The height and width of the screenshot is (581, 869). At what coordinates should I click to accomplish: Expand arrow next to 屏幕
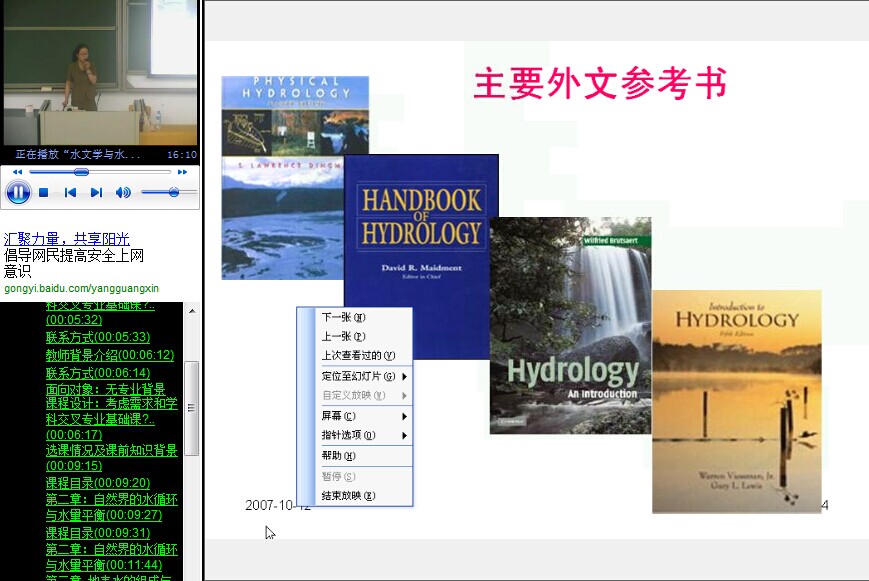(x=405, y=416)
